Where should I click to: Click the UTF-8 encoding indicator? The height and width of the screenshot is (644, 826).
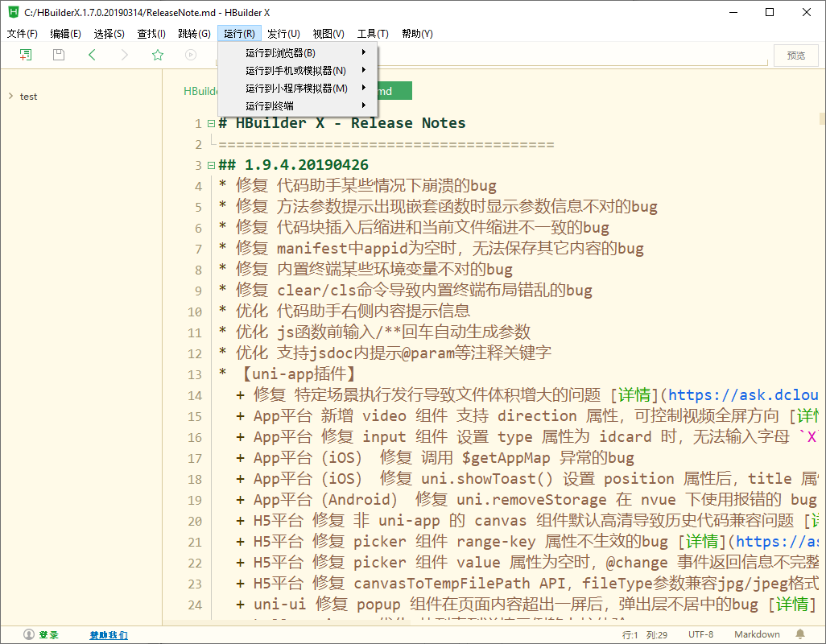click(700, 634)
